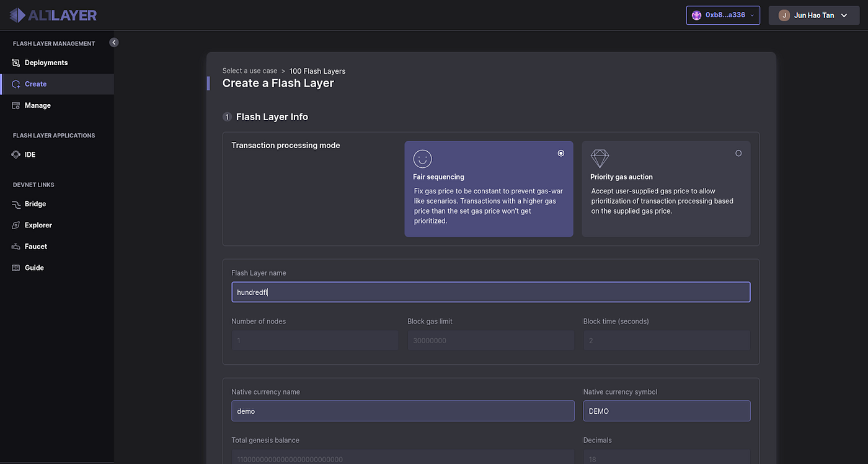Click the Flash Layer Info step indicator

coord(227,116)
